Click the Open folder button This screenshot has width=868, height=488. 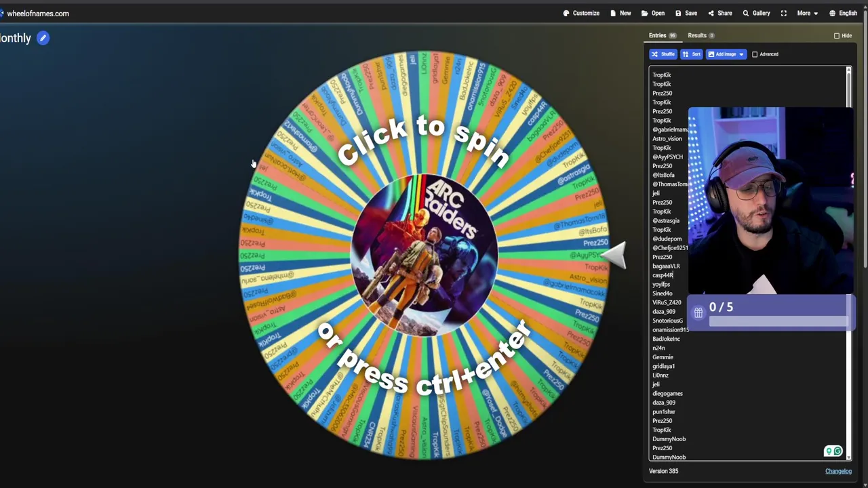tap(652, 13)
